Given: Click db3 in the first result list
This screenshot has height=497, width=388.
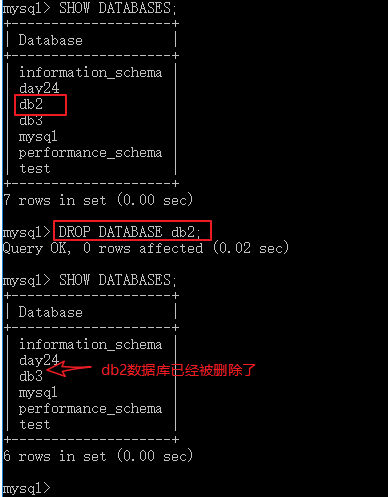Looking at the screenshot, I should [31, 120].
